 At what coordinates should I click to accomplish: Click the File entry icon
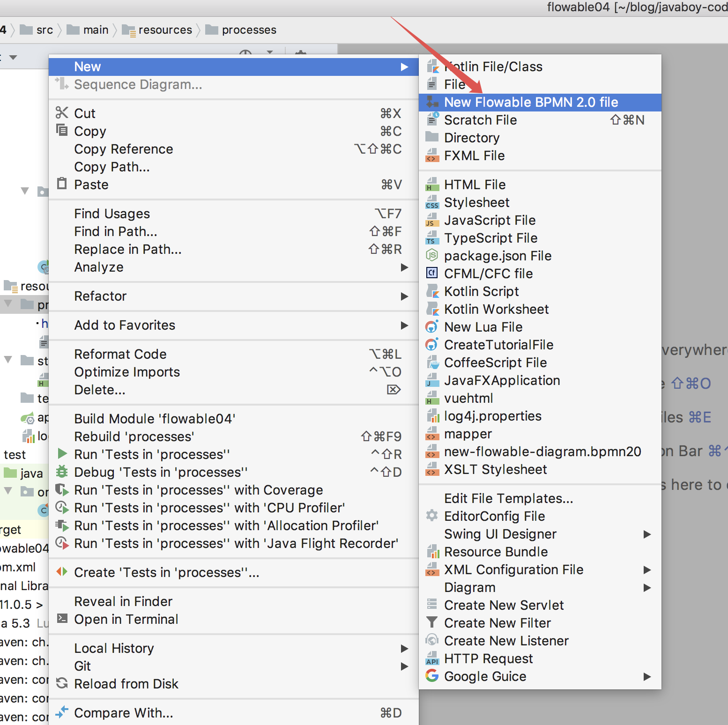432,84
